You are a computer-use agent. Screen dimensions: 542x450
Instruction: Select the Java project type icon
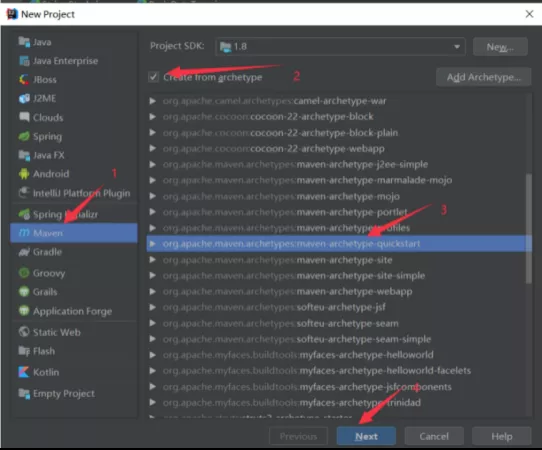click(24, 42)
